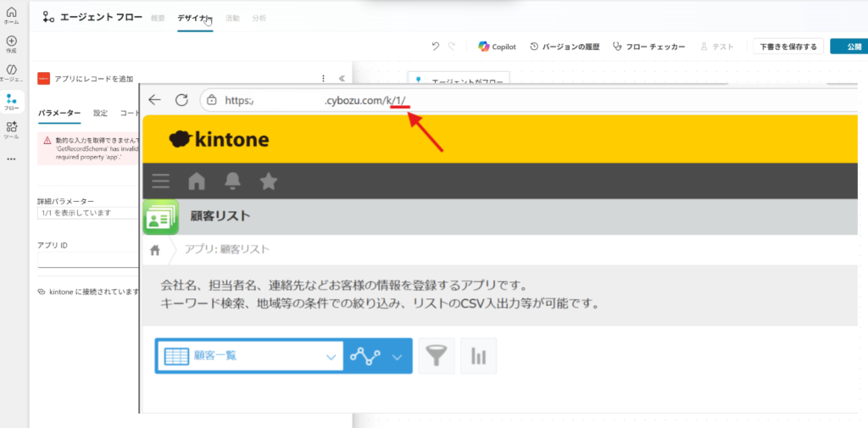Click the アプリ ID input field

[87, 260]
